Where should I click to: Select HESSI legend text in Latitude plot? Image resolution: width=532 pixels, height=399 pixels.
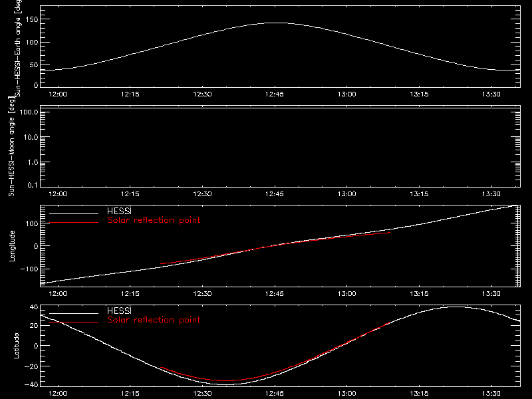point(119,311)
